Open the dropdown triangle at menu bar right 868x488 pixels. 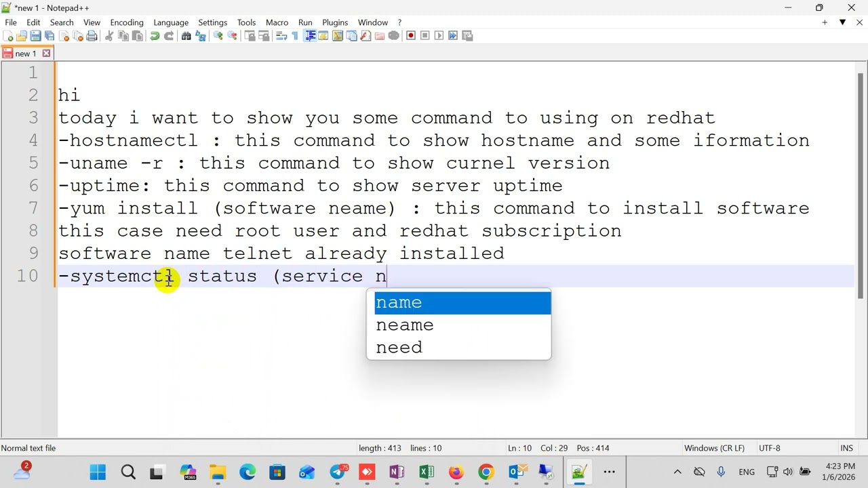843,22
